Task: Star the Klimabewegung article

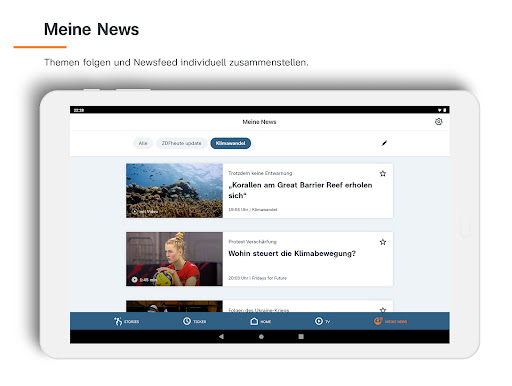Action: click(383, 242)
